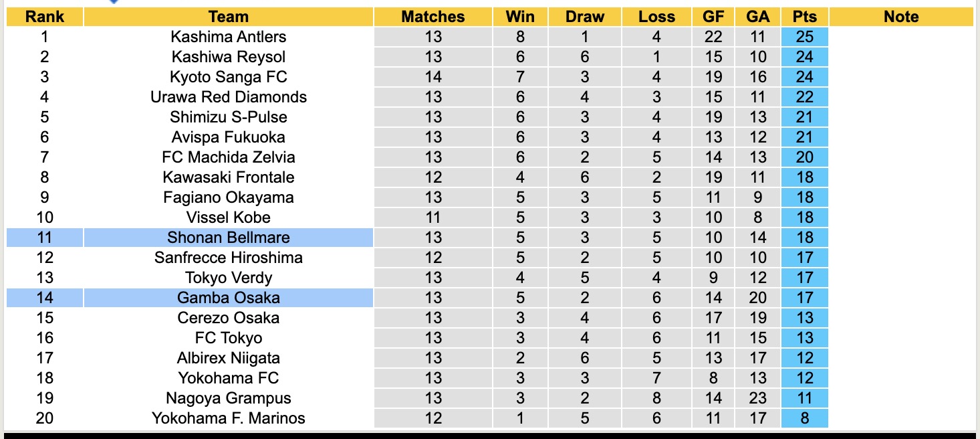Viewport: 980px width, 439px height.
Task: Click the Team column header
Action: (x=228, y=17)
